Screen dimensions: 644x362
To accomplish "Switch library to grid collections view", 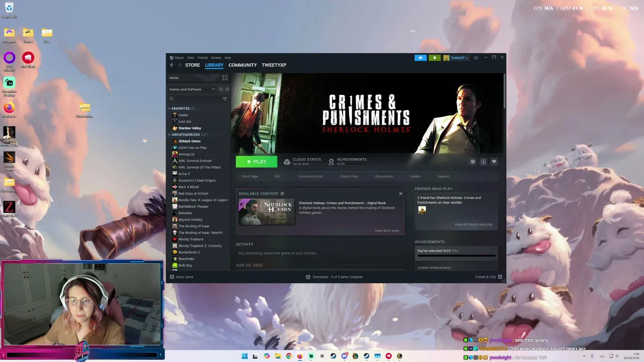I will (225, 77).
